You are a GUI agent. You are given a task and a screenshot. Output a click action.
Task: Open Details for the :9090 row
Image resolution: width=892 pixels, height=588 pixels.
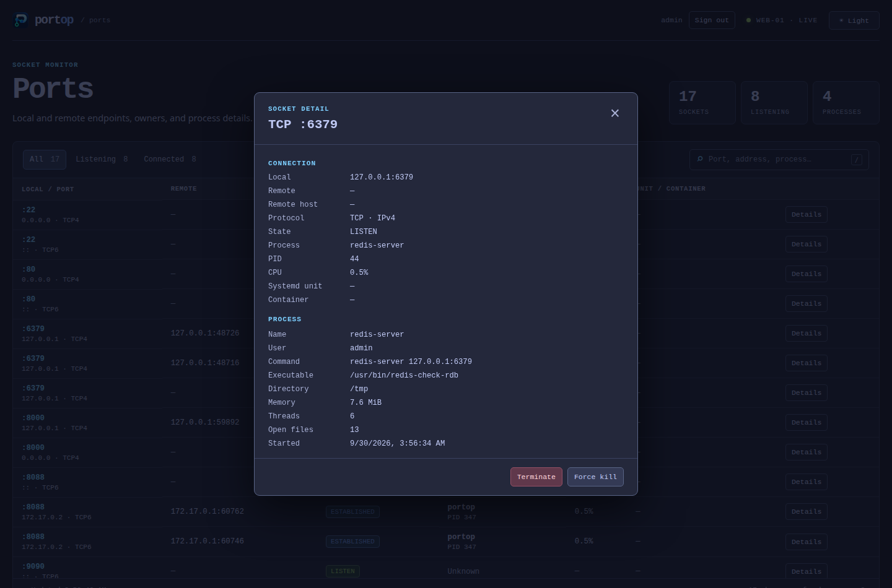(806, 571)
